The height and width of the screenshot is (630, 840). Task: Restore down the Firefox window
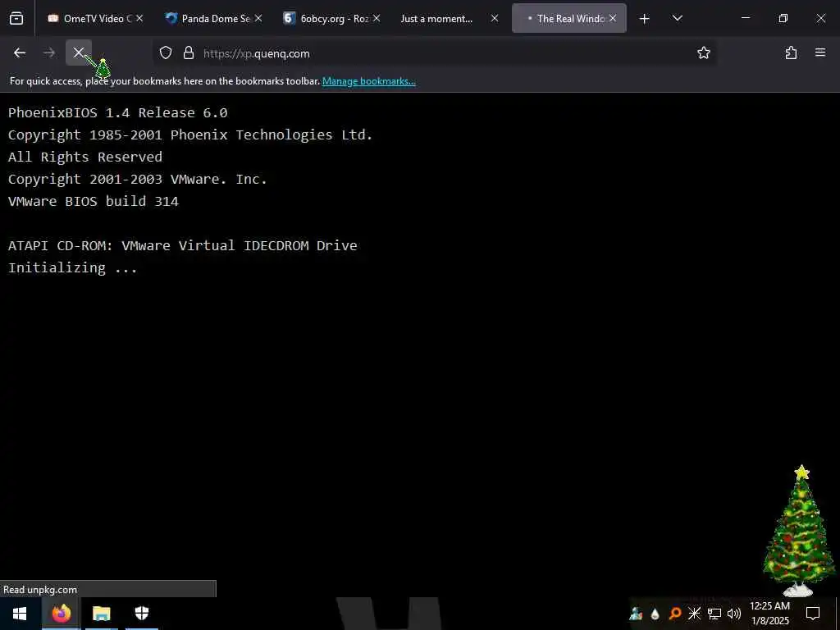(x=783, y=18)
